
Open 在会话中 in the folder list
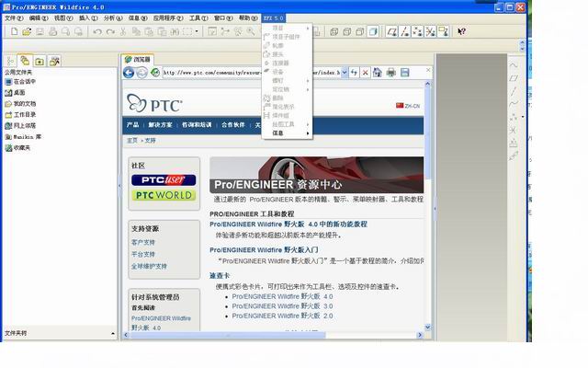pos(20,82)
